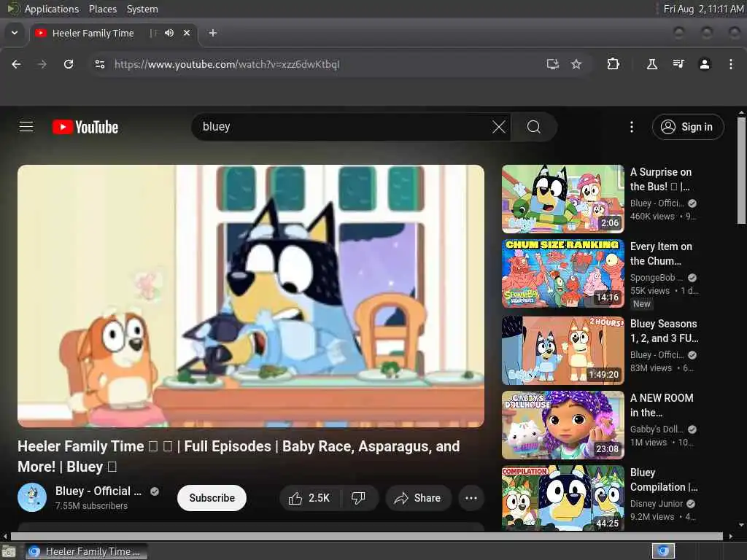
Task: Click the Share button
Action: (x=417, y=498)
